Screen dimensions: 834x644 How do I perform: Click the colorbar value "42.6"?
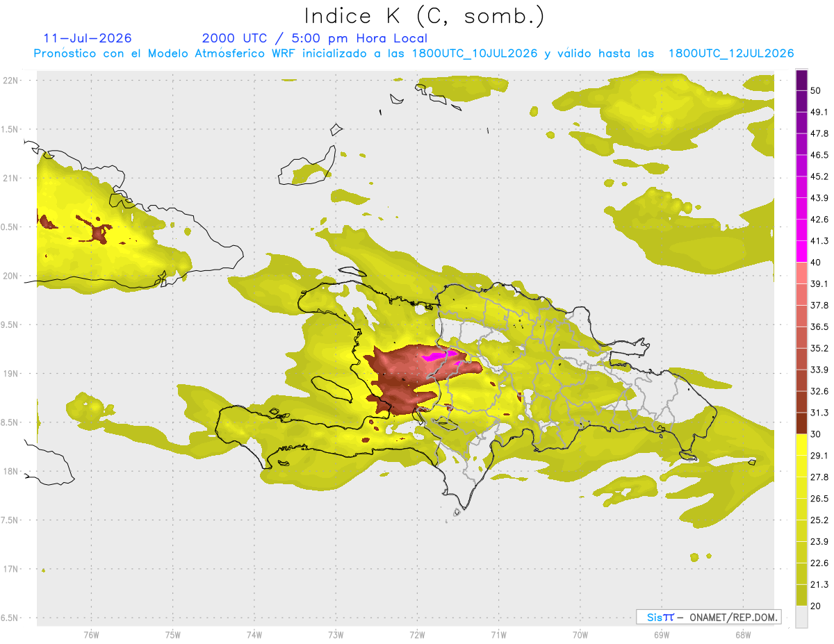pyautogui.click(x=819, y=220)
